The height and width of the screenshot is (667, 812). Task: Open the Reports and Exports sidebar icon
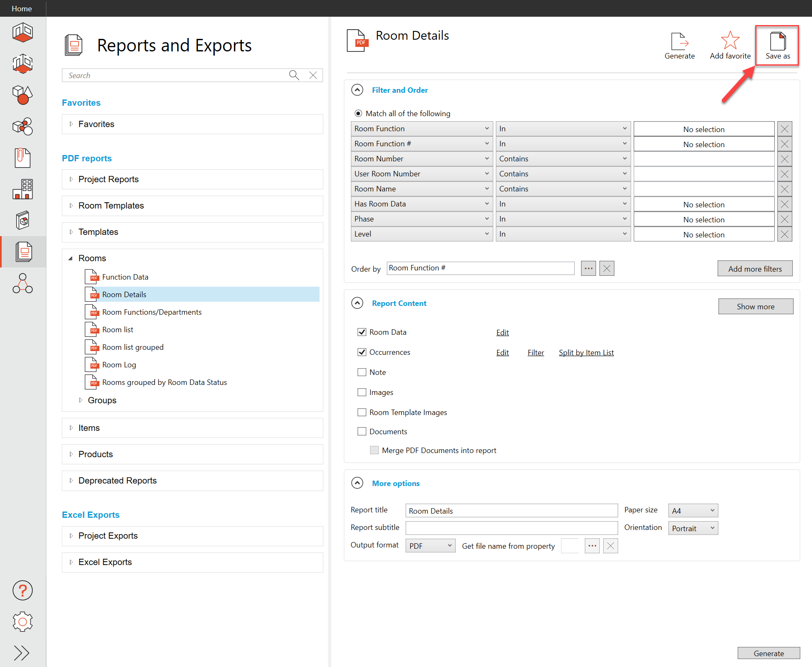pos(23,252)
